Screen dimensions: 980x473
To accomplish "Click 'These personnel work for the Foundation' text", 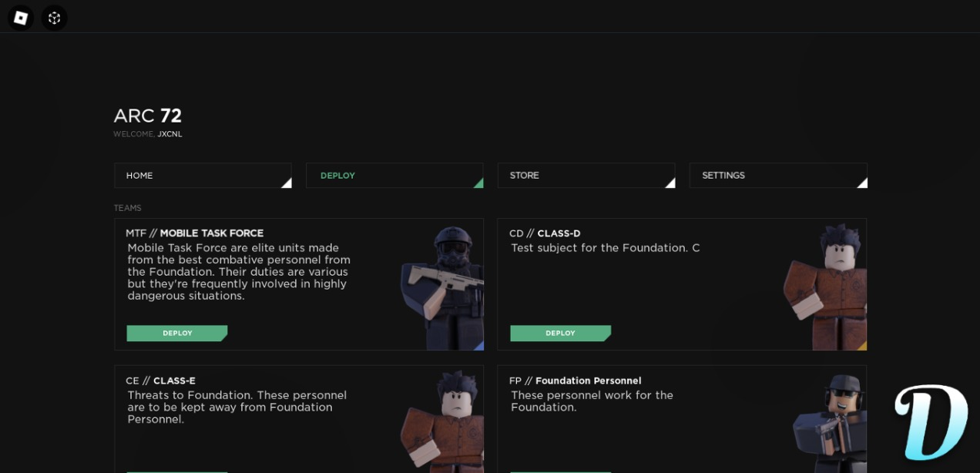I will (592, 401).
